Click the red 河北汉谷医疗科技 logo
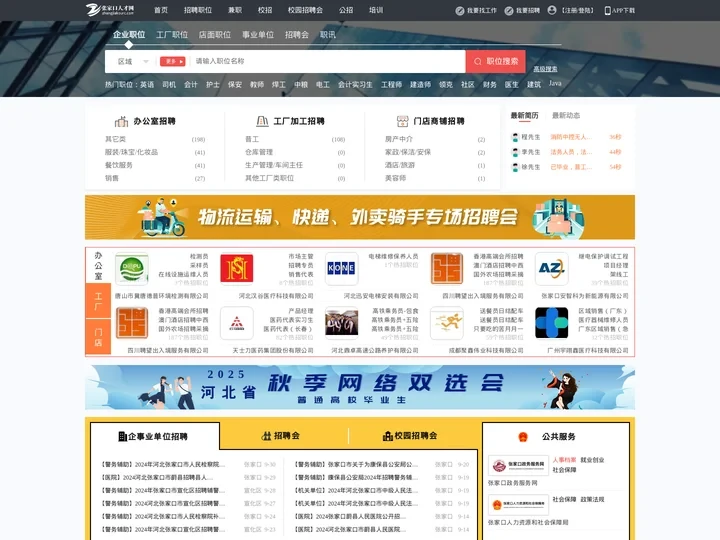 tap(236, 268)
